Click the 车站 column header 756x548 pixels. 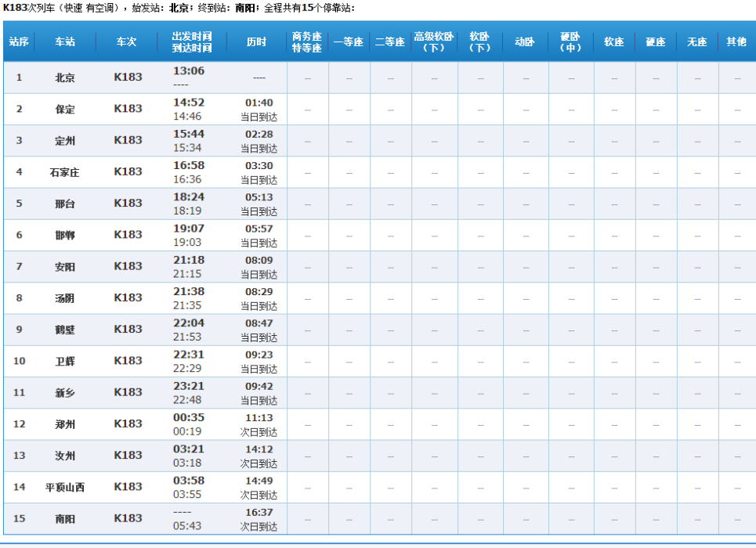click(x=65, y=42)
